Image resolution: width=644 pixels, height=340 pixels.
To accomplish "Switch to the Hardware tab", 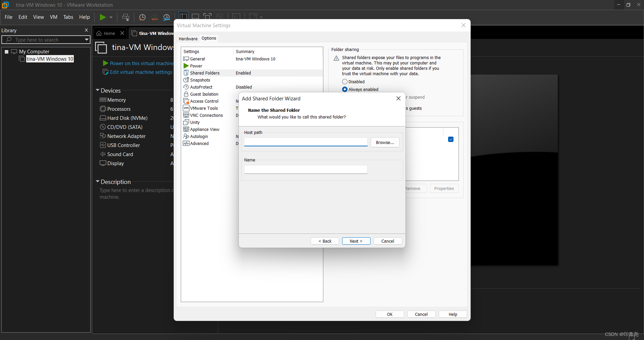I will point(188,39).
